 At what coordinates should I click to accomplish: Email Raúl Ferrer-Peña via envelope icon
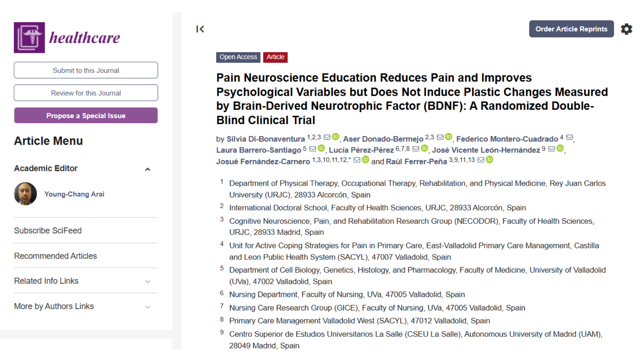pos(481,160)
